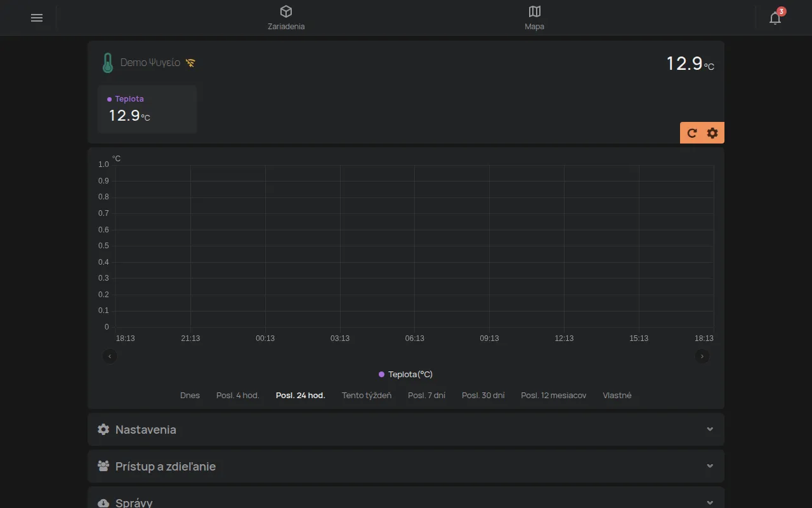
Task: Toggle Teplota(°C) series in chart legend
Action: 405,375
